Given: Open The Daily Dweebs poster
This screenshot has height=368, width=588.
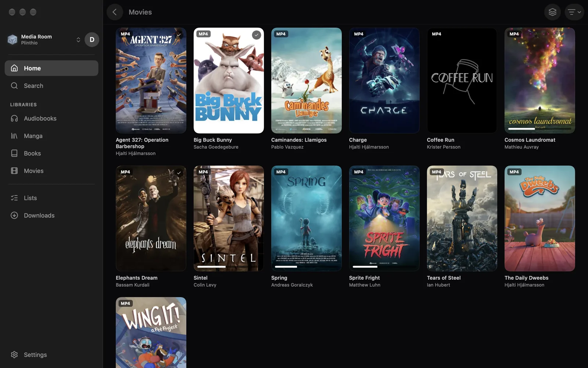Looking at the screenshot, I should [539, 219].
